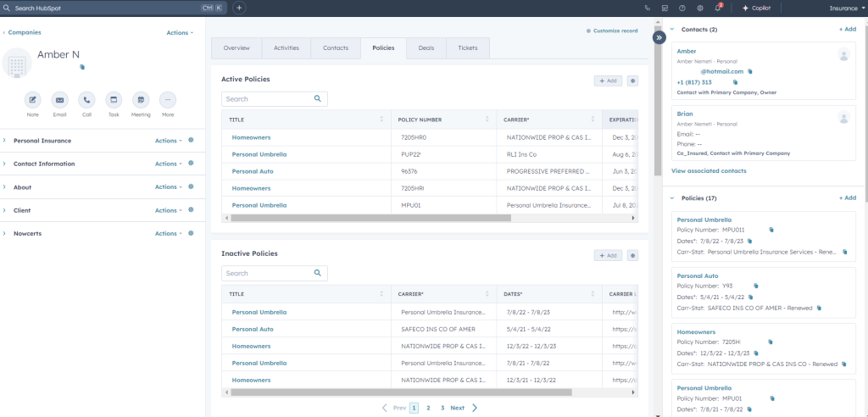Click the Note icon button
The image size is (868, 417).
click(32, 99)
